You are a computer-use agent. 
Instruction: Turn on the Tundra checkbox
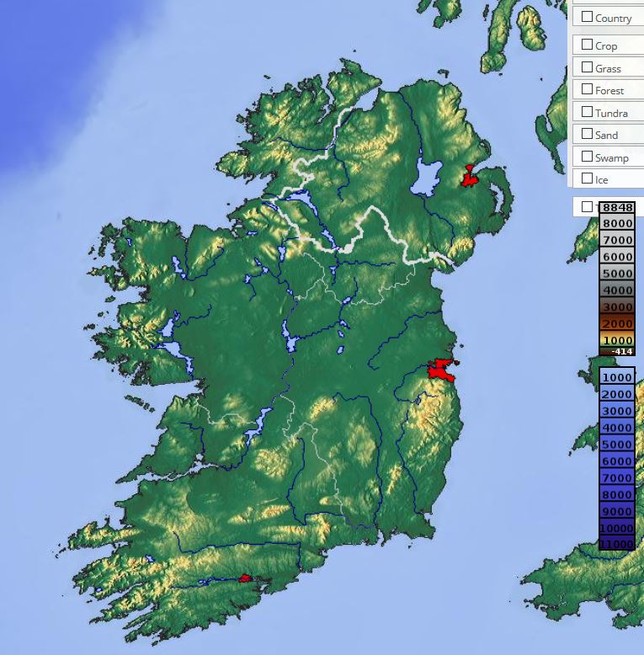[587, 112]
